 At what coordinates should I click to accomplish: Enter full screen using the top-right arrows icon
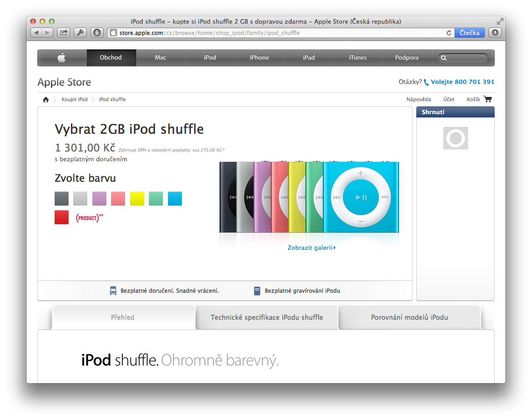[x=500, y=21]
